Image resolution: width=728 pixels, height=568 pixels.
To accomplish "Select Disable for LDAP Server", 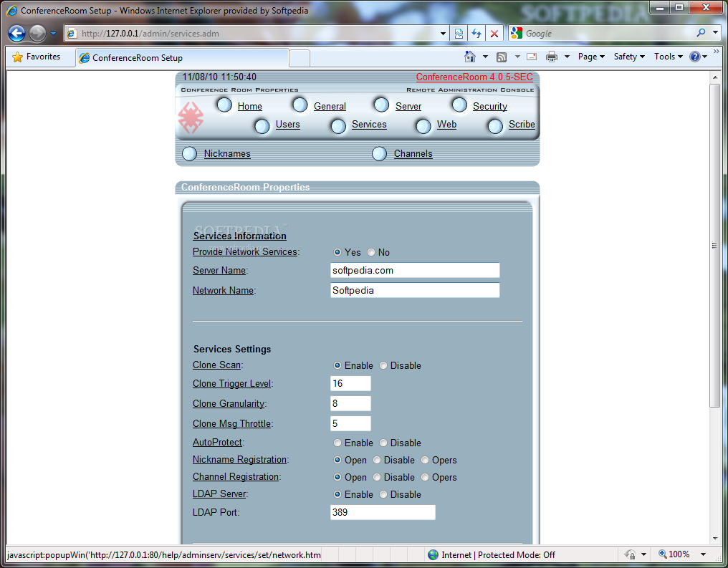I will tap(383, 495).
